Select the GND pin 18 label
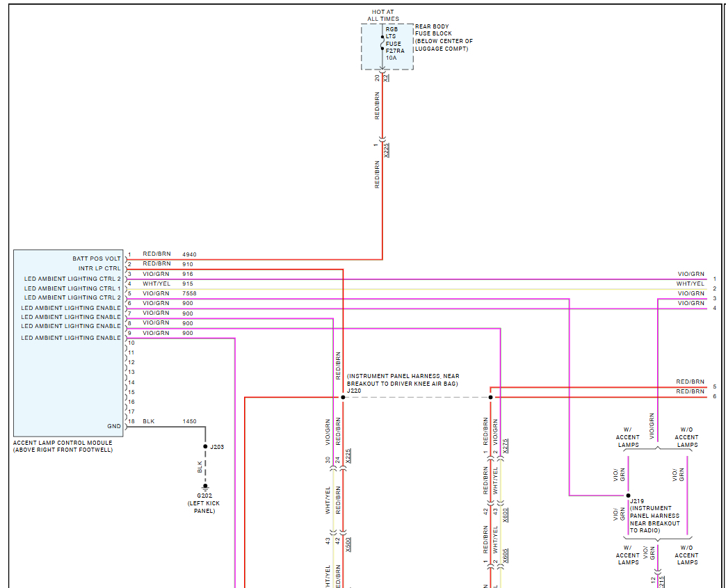Screen dimensions: 726x588 [113, 426]
